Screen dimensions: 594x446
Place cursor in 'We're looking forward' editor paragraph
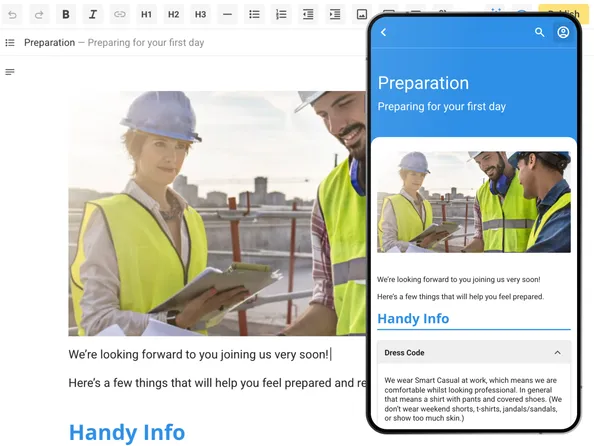click(x=199, y=354)
